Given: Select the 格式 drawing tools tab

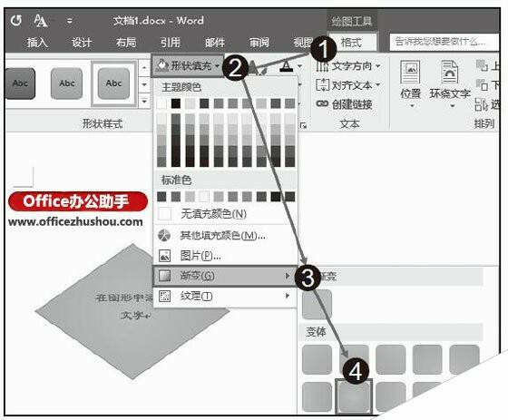Looking at the screenshot, I should [x=352, y=42].
